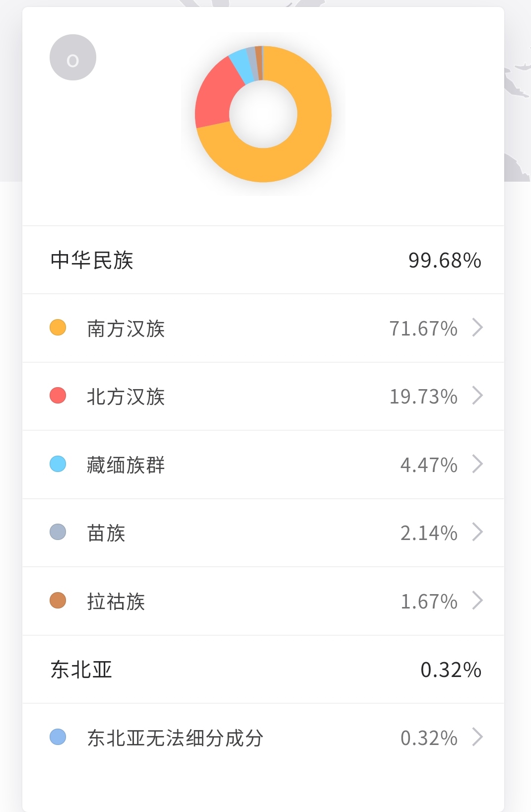Expand the 南方汉族 71.67% chevron
Image resolution: width=531 pixels, height=812 pixels.
point(477,328)
